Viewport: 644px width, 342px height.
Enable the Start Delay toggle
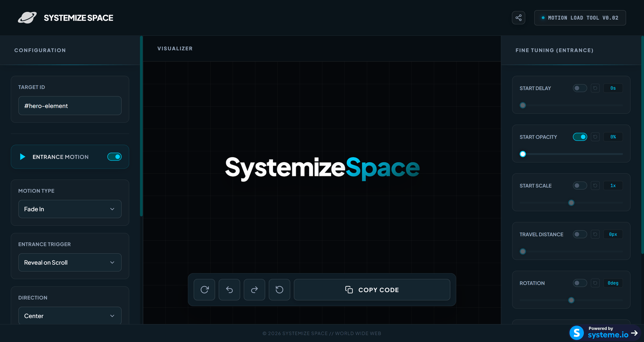pyautogui.click(x=580, y=88)
